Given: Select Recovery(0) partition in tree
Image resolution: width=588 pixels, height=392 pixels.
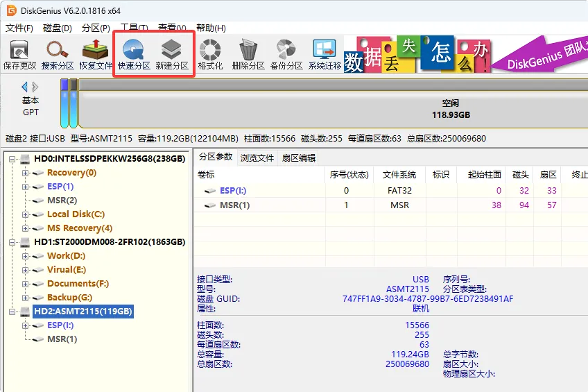Looking at the screenshot, I should tap(71, 173).
